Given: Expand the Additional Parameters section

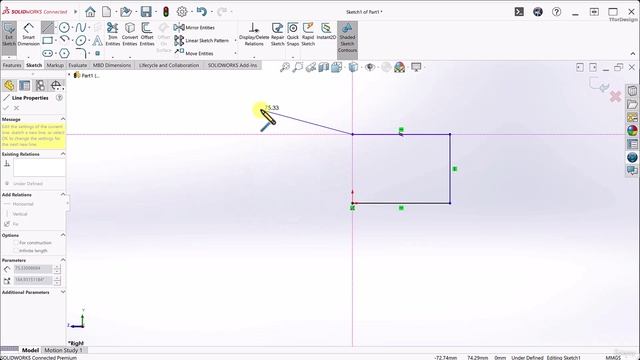Looking at the screenshot, I should [x=63, y=292].
